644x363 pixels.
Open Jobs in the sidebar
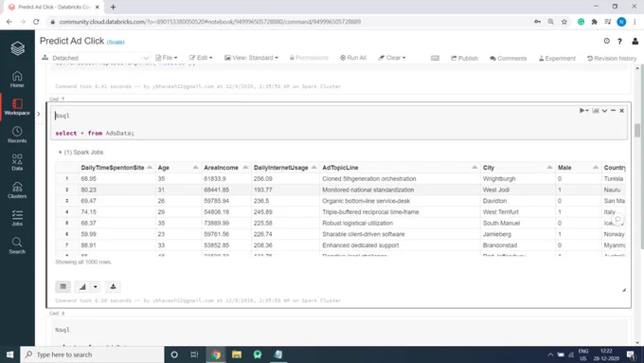17,217
